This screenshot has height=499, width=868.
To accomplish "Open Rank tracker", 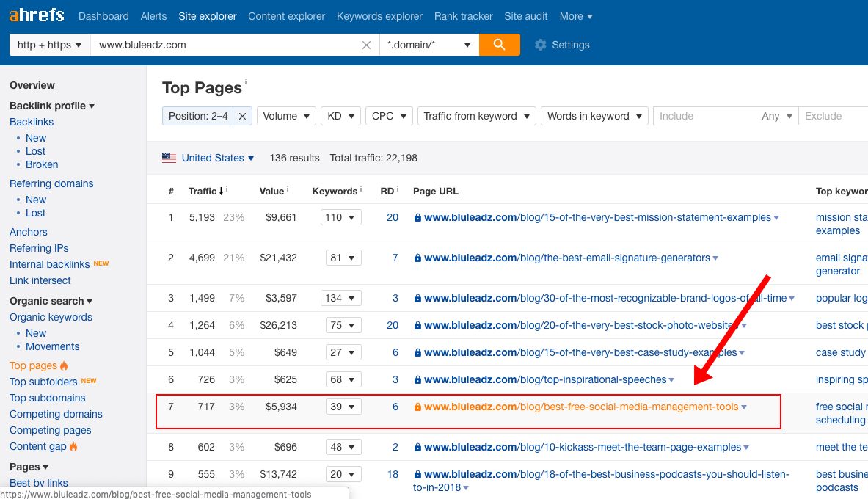I will [463, 17].
